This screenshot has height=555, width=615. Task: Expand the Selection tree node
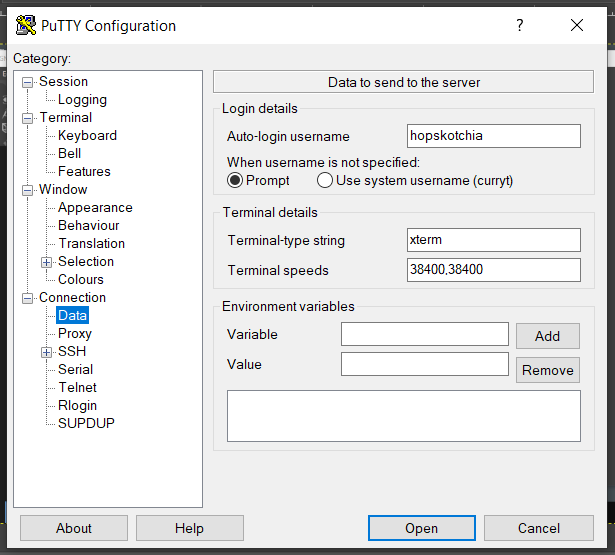(46, 262)
